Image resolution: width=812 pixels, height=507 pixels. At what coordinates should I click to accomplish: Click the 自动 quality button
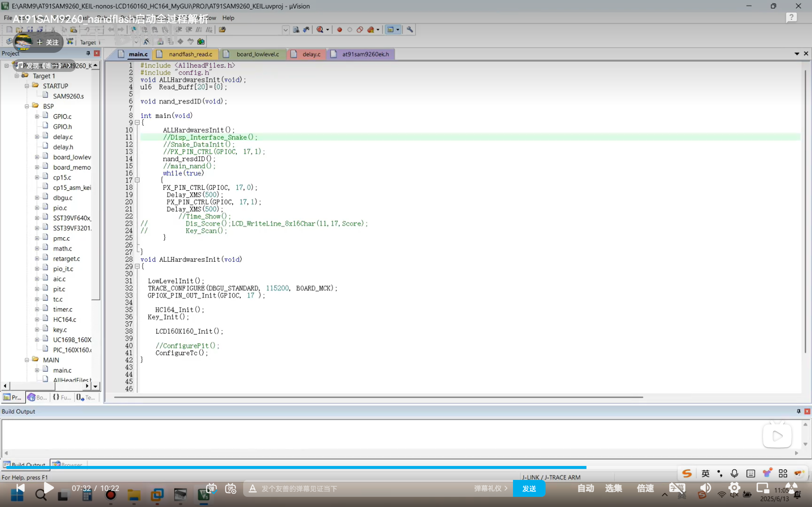pos(586,488)
